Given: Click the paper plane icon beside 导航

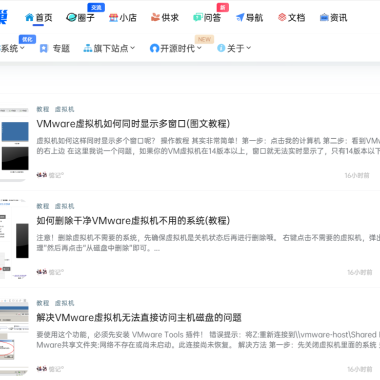Looking at the screenshot, I should point(240,17).
